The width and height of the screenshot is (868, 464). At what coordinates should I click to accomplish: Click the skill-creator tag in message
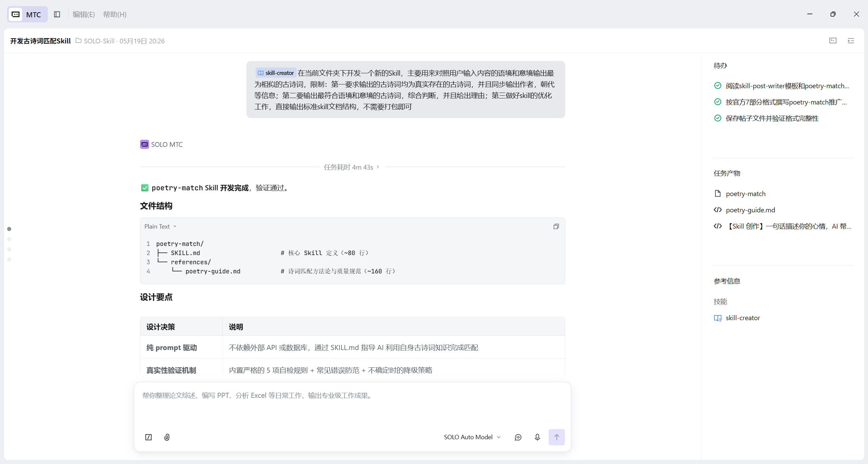276,73
